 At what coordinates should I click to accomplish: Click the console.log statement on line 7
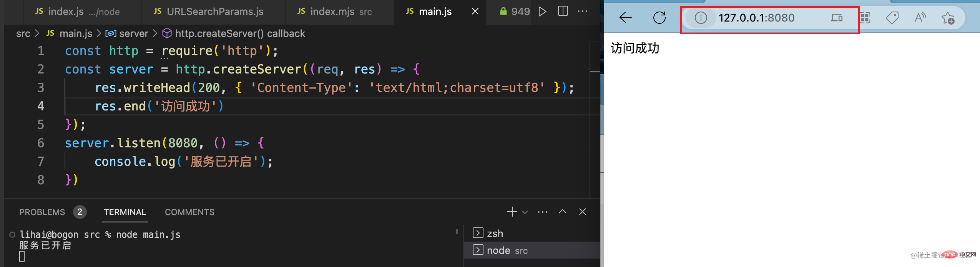click(x=183, y=162)
